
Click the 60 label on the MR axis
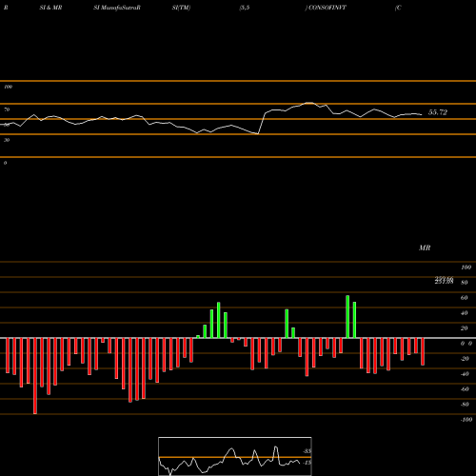pyautogui.click(x=465, y=298)
